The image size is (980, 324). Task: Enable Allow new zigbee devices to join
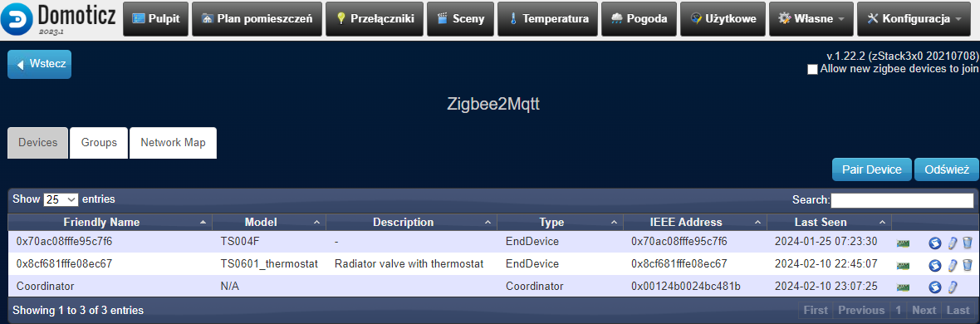point(812,70)
